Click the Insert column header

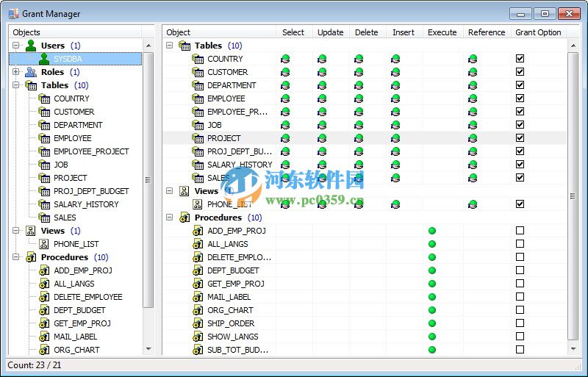(404, 32)
